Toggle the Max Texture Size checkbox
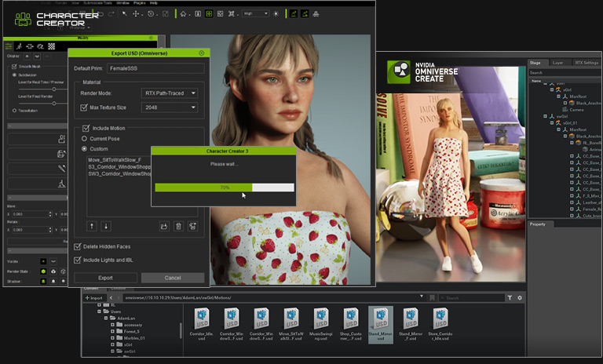Image resolution: width=603 pixels, height=364 pixels. click(x=86, y=107)
